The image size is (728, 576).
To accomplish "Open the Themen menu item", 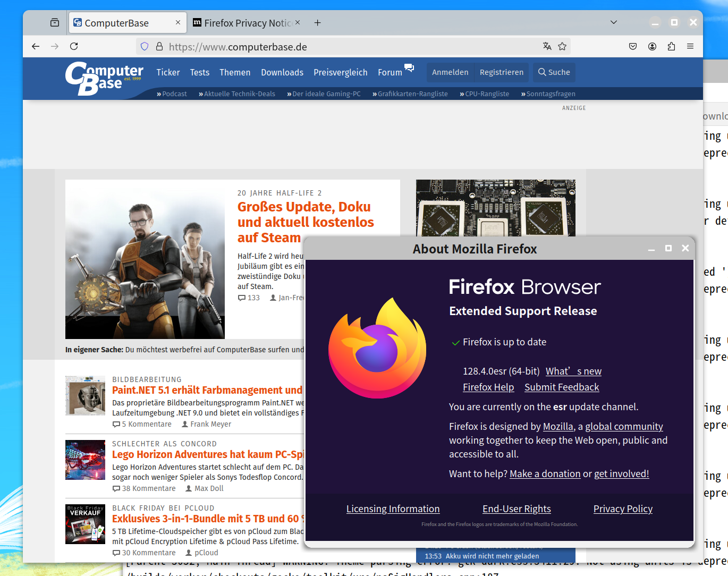I will [x=235, y=72].
